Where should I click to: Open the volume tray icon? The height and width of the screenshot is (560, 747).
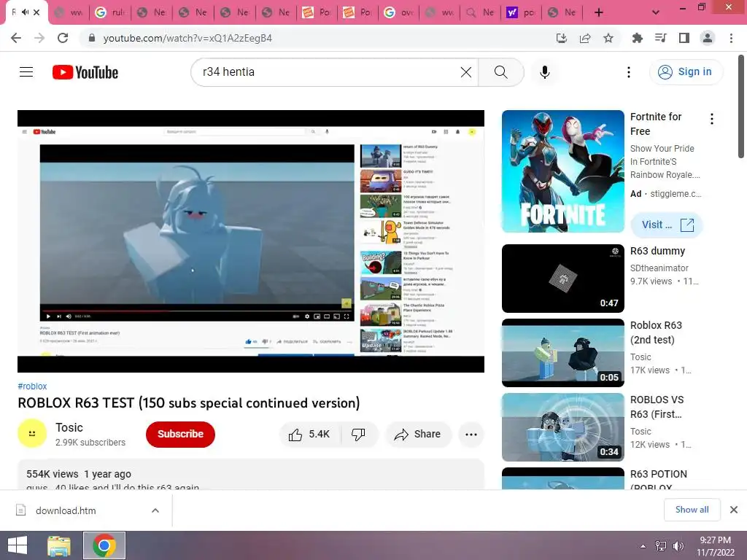pos(678,546)
